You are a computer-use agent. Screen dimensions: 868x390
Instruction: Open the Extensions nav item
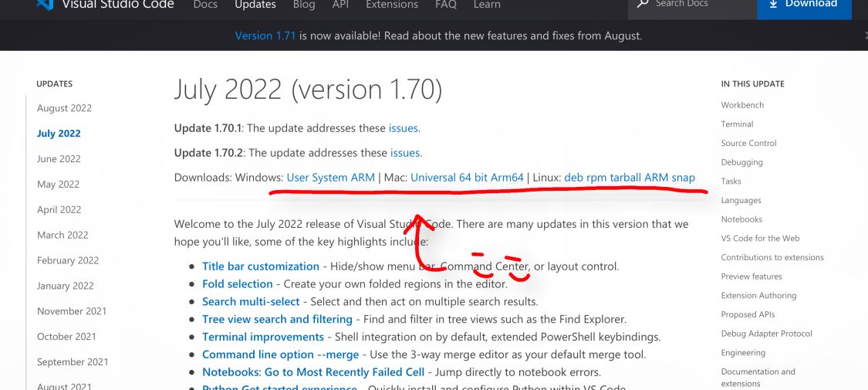click(x=392, y=5)
